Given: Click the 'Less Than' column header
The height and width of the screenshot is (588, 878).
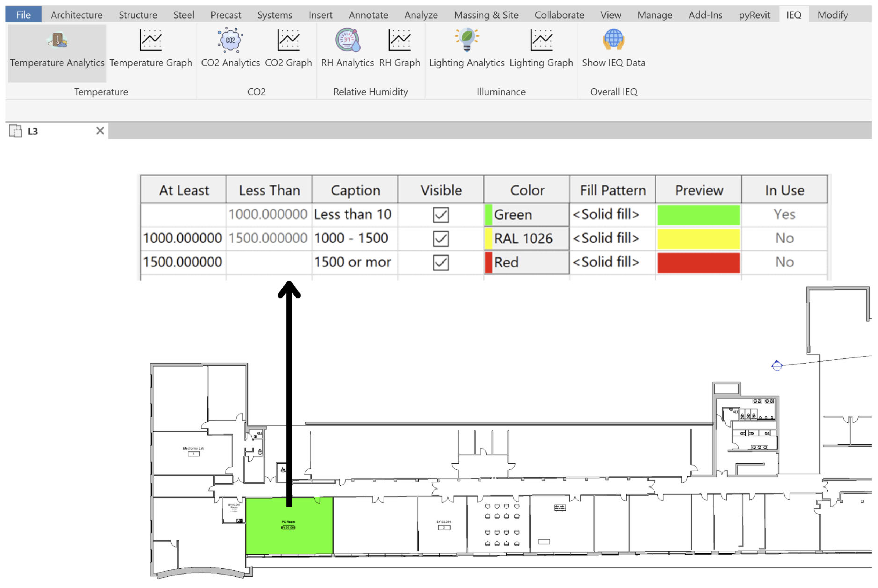Looking at the screenshot, I should pyautogui.click(x=269, y=190).
